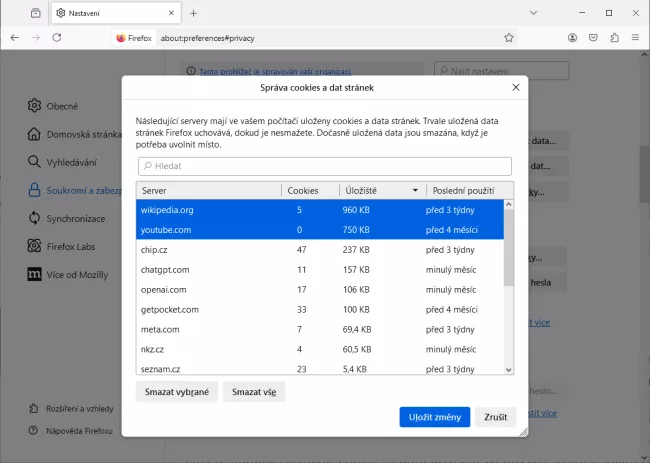
Task: Reload the page using toolbar refresh icon
Action: 58,37
